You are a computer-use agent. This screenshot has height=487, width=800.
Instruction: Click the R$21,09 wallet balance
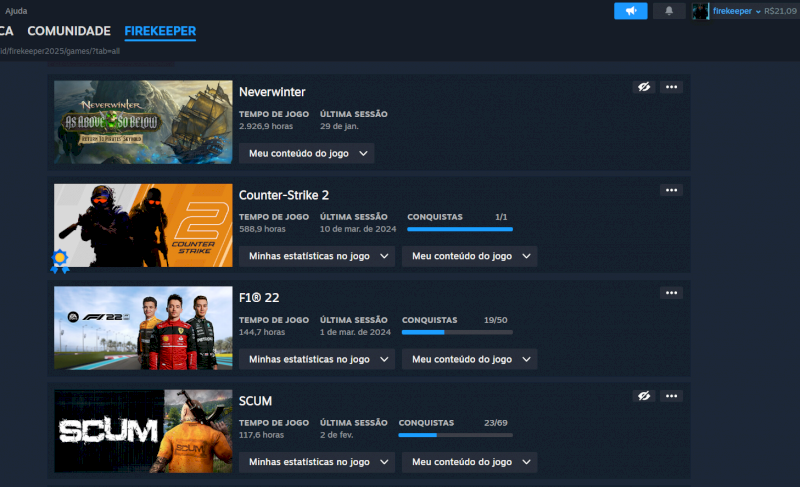(x=781, y=11)
